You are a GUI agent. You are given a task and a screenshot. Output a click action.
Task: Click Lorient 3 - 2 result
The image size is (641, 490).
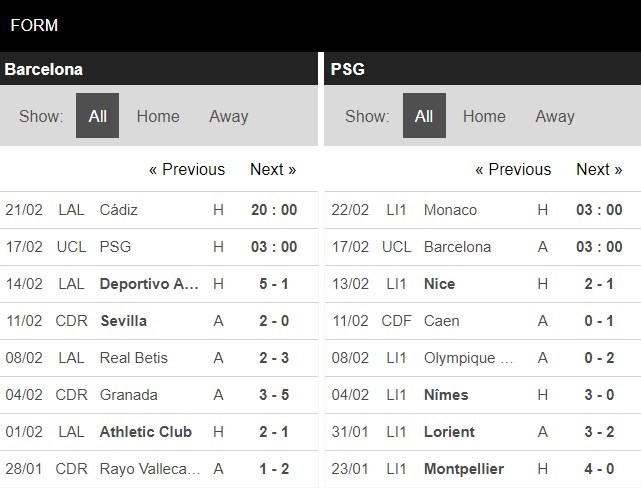[600, 432]
